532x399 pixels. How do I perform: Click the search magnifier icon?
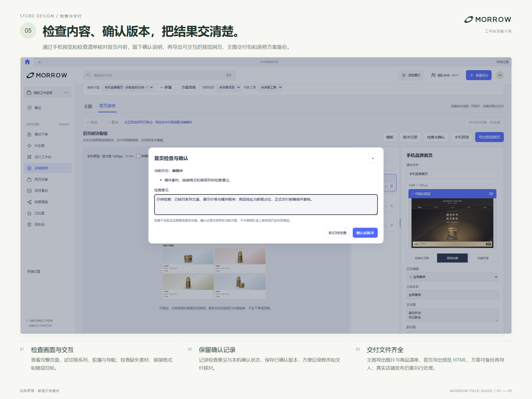pyautogui.click(x=89, y=75)
